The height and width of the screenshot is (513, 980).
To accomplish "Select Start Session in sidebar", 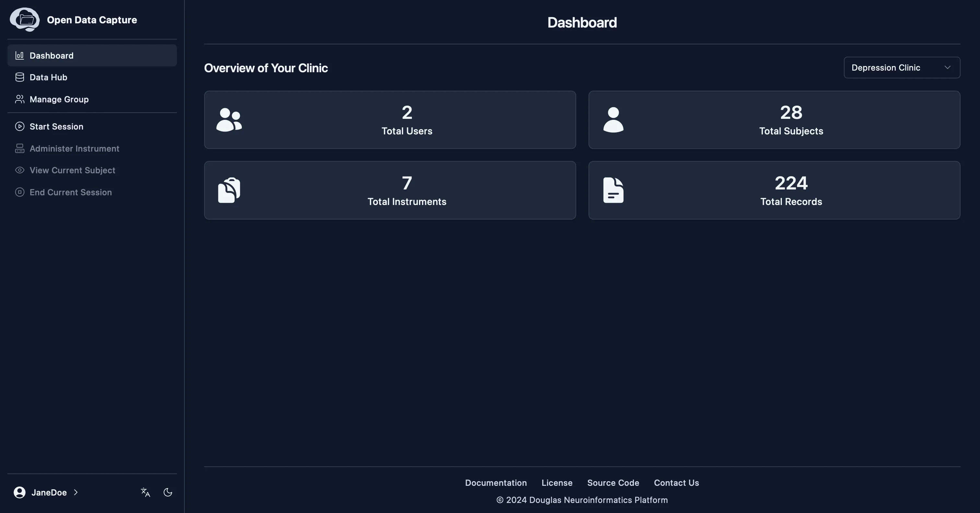I will [x=92, y=126].
